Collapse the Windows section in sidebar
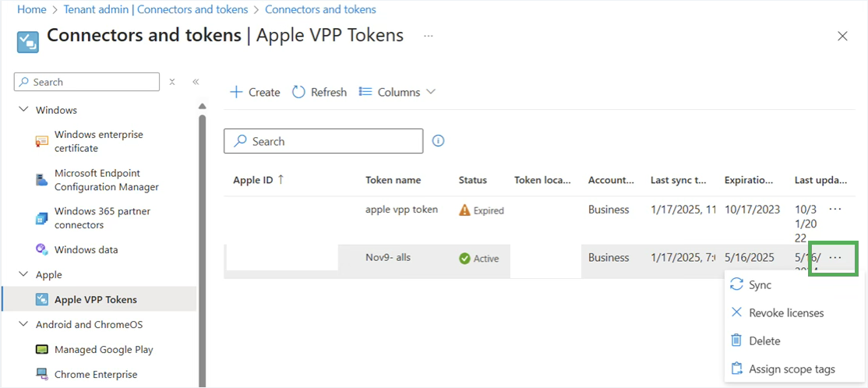The width and height of the screenshot is (868, 388). pos(23,110)
